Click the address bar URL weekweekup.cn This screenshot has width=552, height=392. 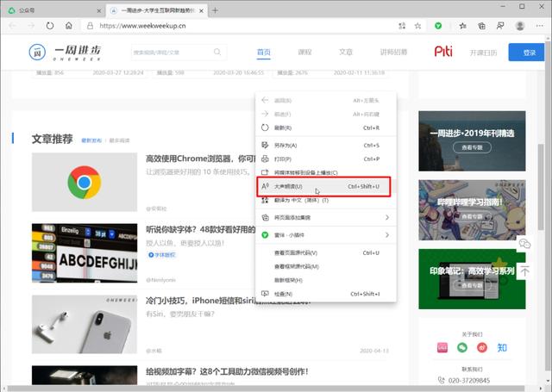142,26
